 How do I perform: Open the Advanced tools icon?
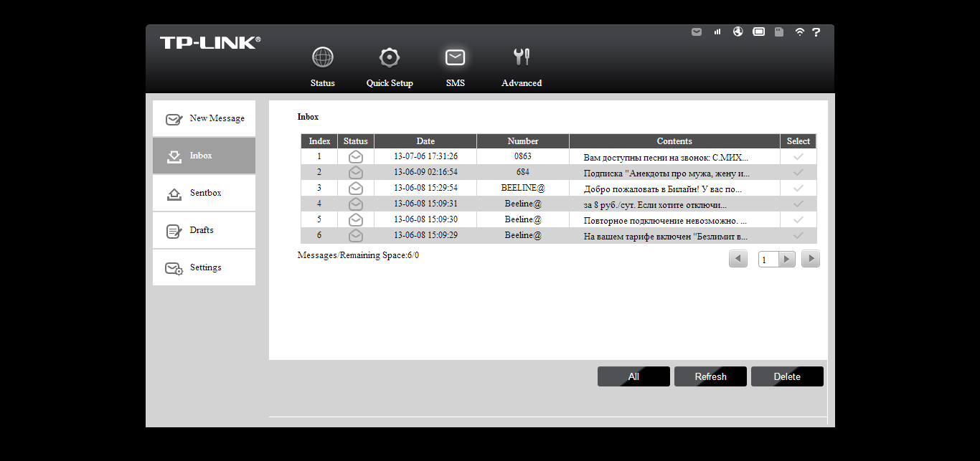point(522,57)
